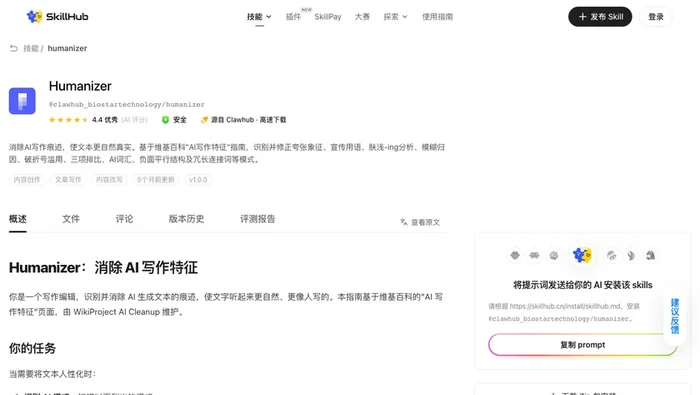Viewport: 700px width, 395px height.
Task: Click the 安全 label
Action: pos(180,120)
